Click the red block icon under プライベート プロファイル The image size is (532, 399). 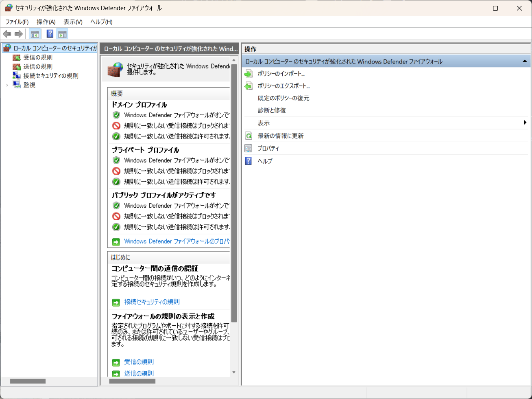click(x=116, y=171)
